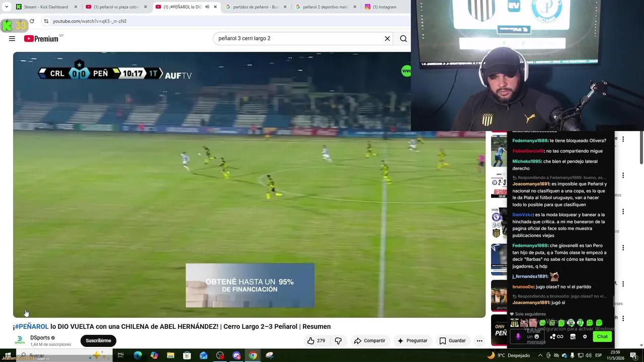Mute the tab via its audio speaker icon
Screen dimensions: 644x362
coord(207,7)
